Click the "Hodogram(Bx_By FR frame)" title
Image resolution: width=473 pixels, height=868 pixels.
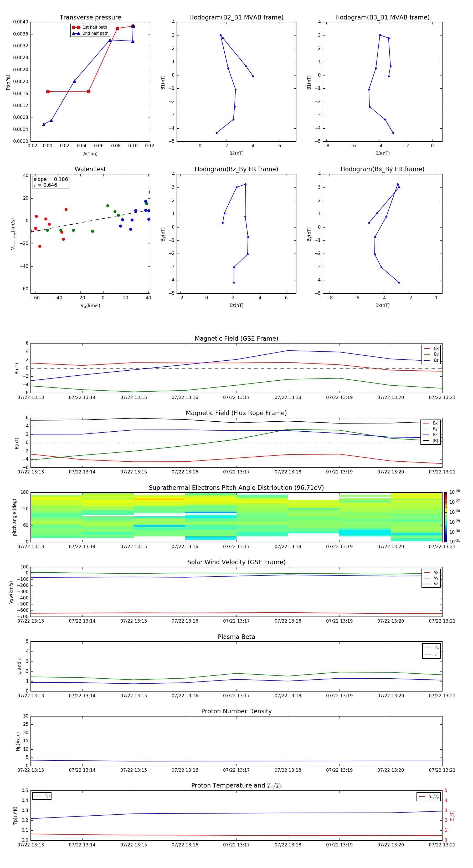[x=382, y=169]
